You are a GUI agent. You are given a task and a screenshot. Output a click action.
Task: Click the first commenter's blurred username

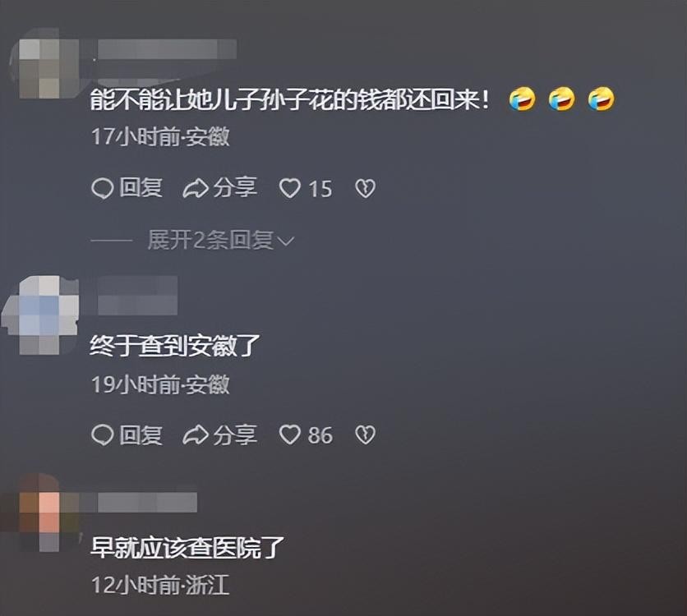[x=167, y=49]
